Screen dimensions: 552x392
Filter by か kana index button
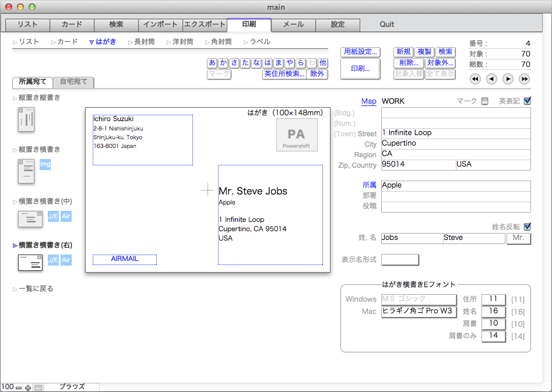[223, 63]
